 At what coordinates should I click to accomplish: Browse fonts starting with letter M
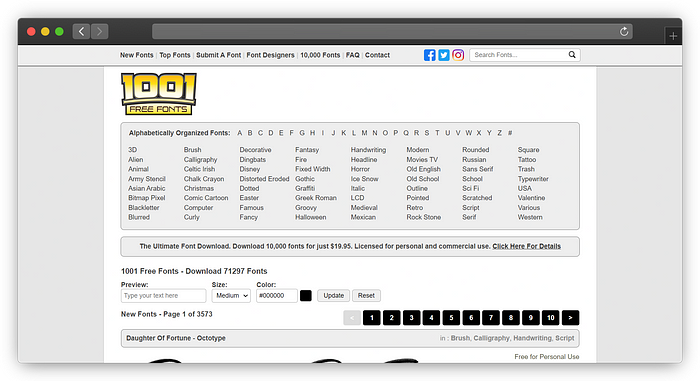click(364, 133)
